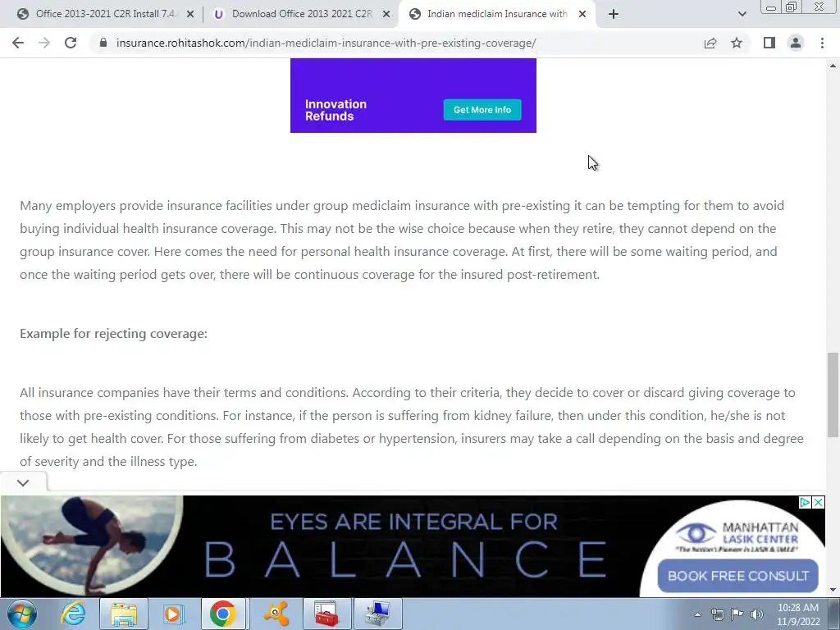Share this page icon in address bar

point(710,43)
